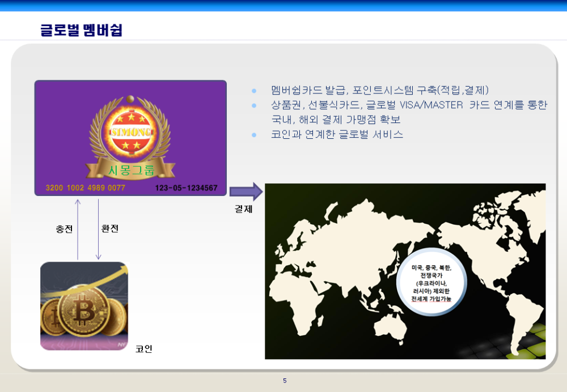Click the green 시몽그룹 ribbon text

(x=131, y=169)
